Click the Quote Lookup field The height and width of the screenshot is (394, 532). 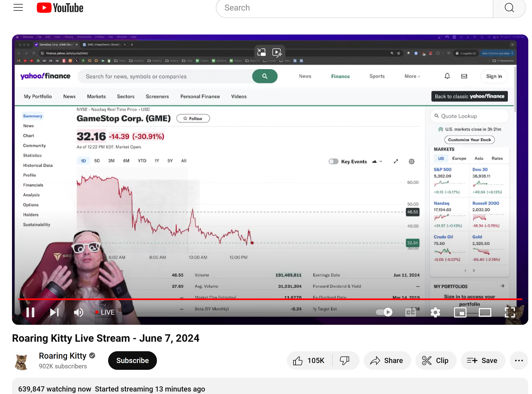469,116
